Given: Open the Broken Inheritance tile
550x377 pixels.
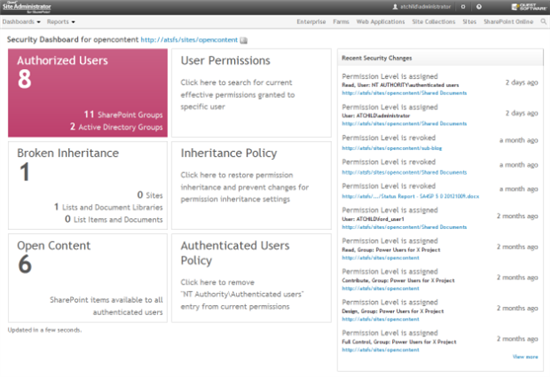Looking at the screenshot, I should [x=88, y=186].
